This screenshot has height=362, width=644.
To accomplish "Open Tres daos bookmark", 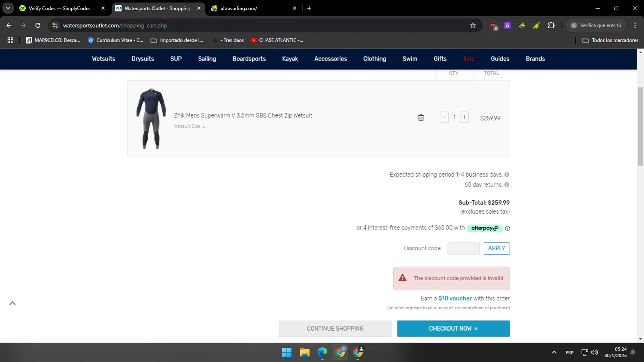I will (228, 40).
